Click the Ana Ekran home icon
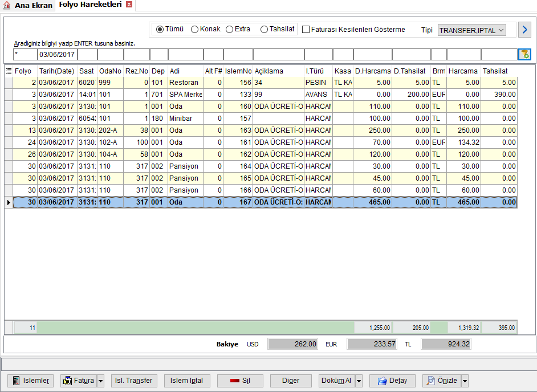Screen dimensions: 537x392 pos(7,5)
